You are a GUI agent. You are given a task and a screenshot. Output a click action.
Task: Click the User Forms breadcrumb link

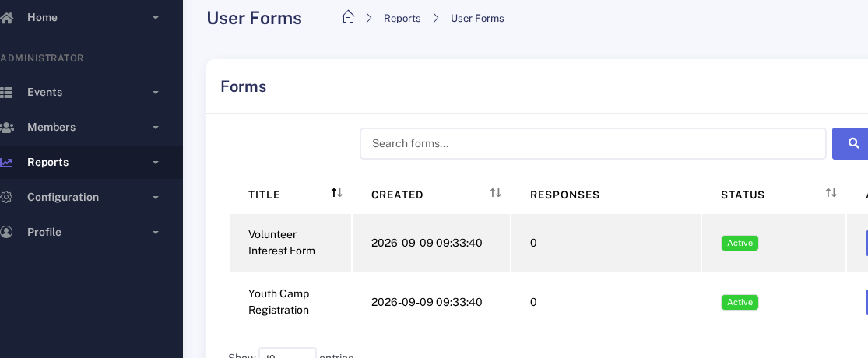click(477, 18)
